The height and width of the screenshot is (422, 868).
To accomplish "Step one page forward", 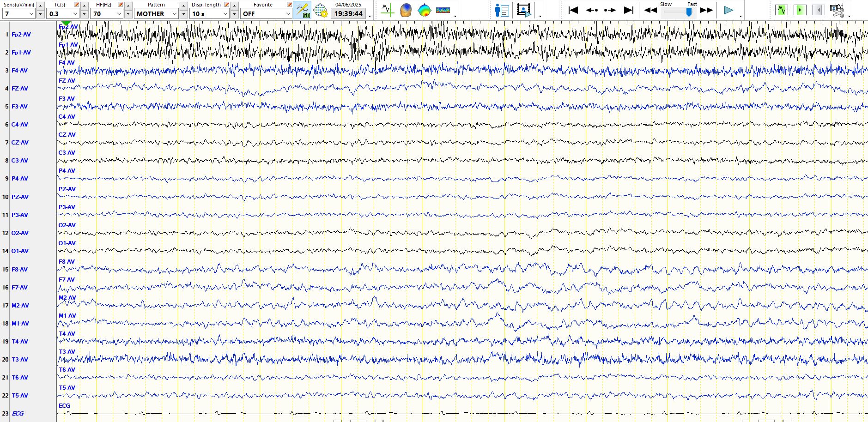I will pos(610,10).
